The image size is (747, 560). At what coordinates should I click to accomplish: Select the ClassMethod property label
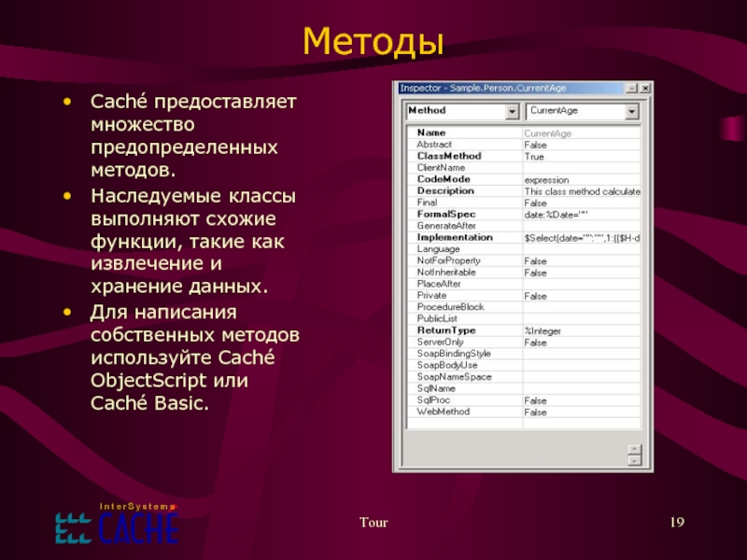pos(449,156)
